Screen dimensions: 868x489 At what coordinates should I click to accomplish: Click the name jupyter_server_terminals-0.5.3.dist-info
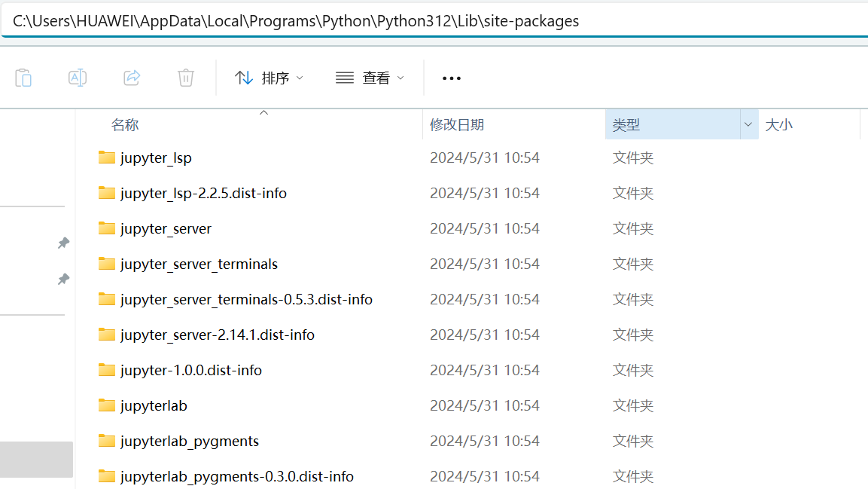point(246,300)
